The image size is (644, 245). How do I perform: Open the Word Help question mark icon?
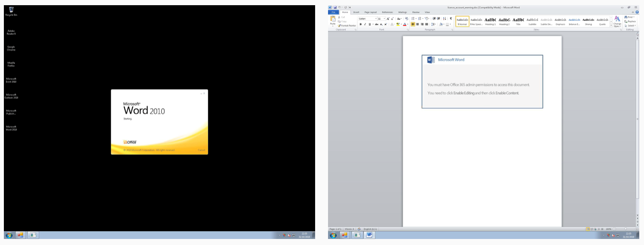point(637,12)
